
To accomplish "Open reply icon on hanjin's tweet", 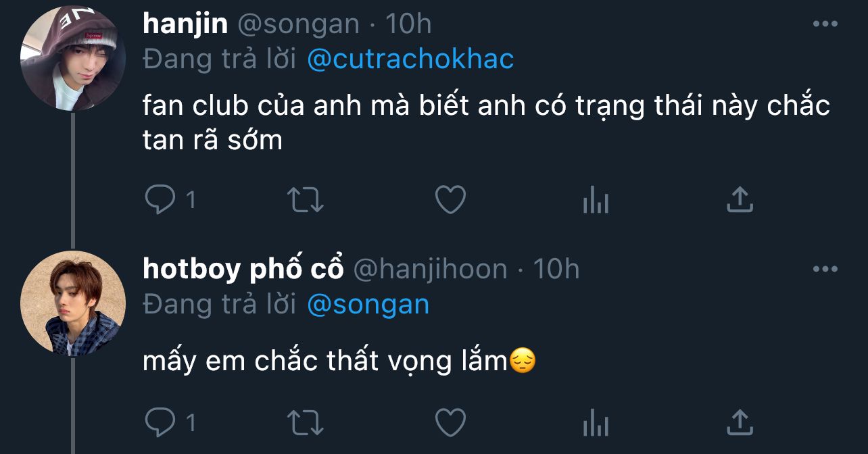I will (x=160, y=200).
